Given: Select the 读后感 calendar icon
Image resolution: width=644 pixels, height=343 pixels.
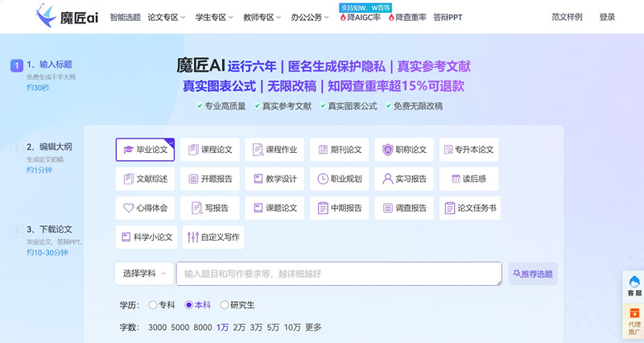Looking at the screenshot, I should tap(456, 179).
